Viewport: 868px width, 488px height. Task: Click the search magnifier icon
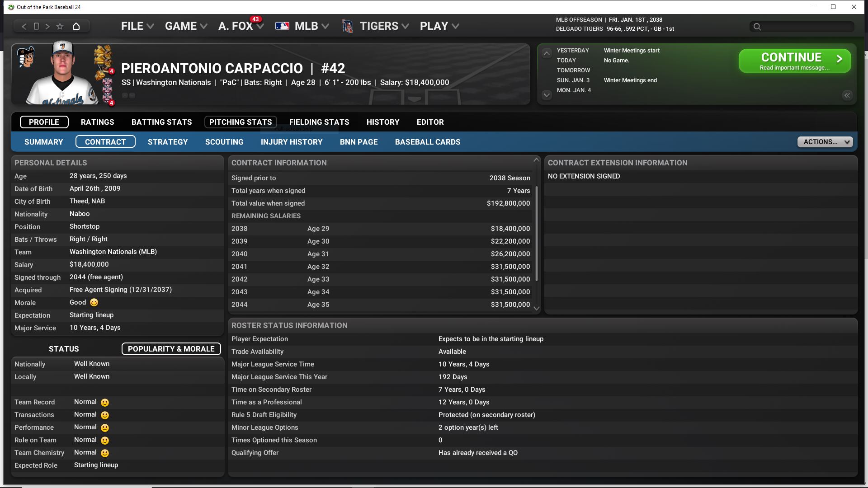(x=757, y=27)
